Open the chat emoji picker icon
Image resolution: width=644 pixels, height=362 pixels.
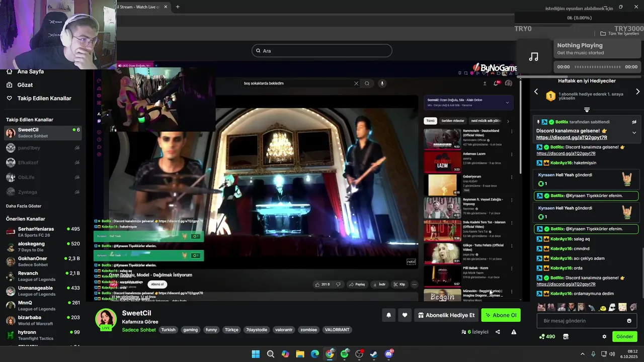629,321
